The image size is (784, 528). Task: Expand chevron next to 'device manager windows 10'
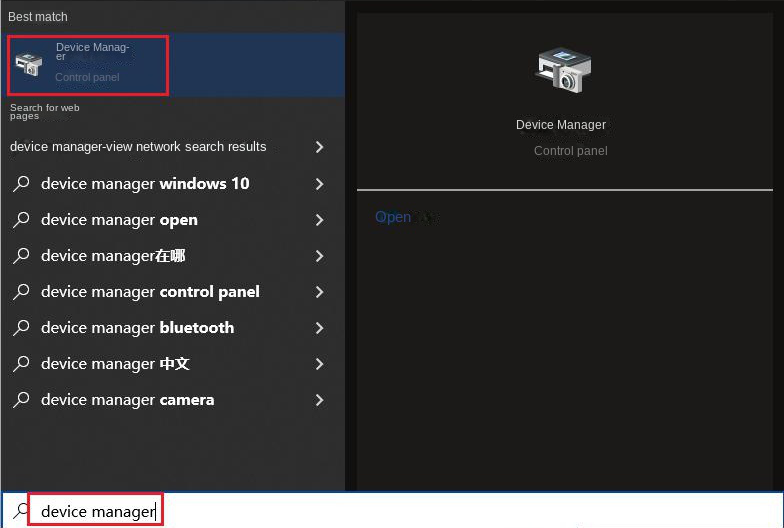click(x=319, y=184)
